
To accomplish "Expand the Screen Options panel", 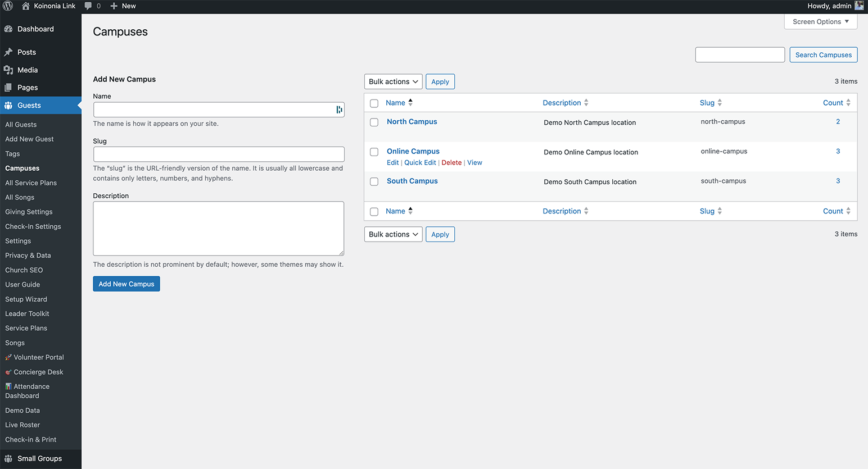I will pyautogui.click(x=820, y=22).
